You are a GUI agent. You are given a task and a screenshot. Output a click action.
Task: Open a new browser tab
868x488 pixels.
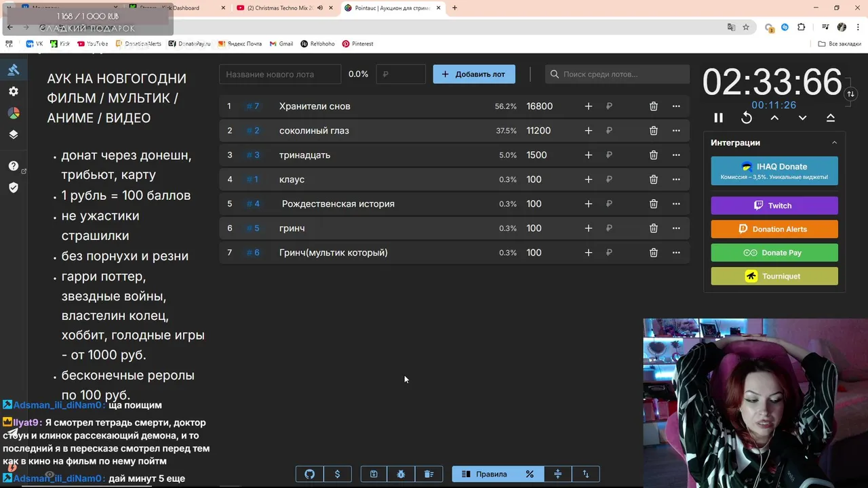454,8
